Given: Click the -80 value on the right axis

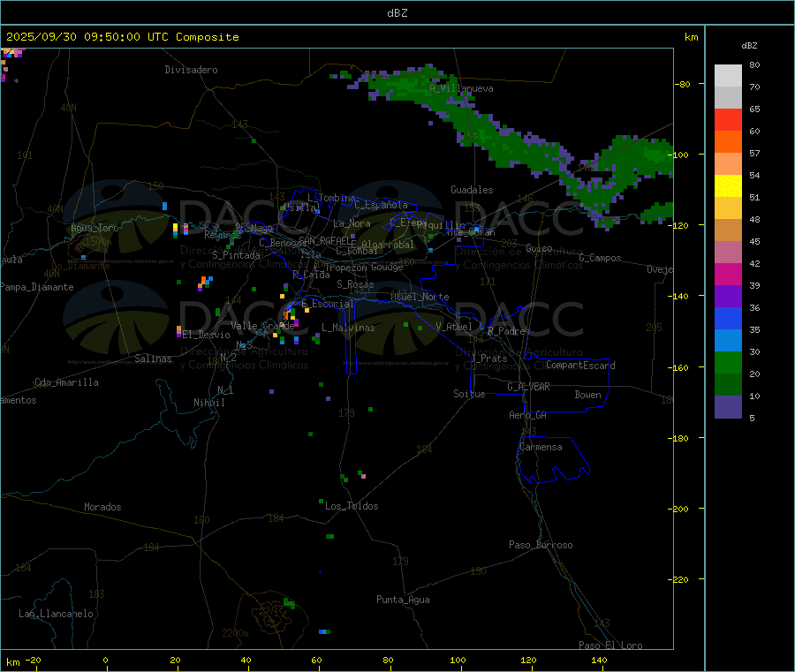Looking at the screenshot, I should click(x=682, y=84).
